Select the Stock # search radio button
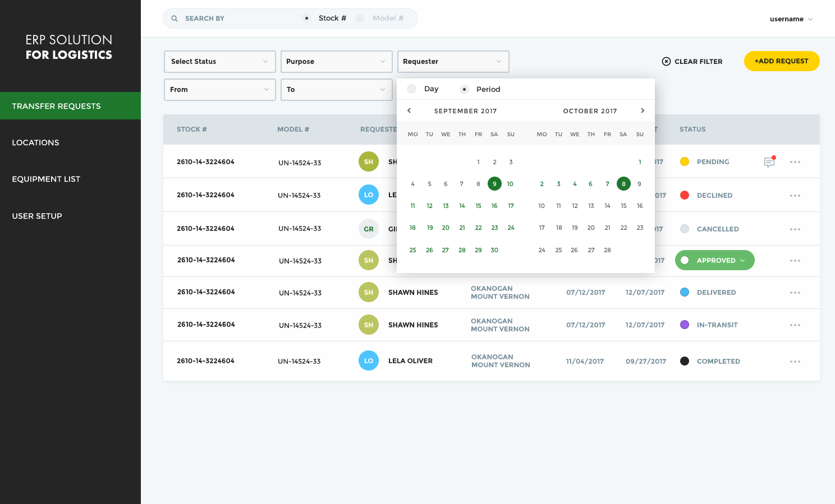Viewport: 835px width, 504px height. [306, 19]
